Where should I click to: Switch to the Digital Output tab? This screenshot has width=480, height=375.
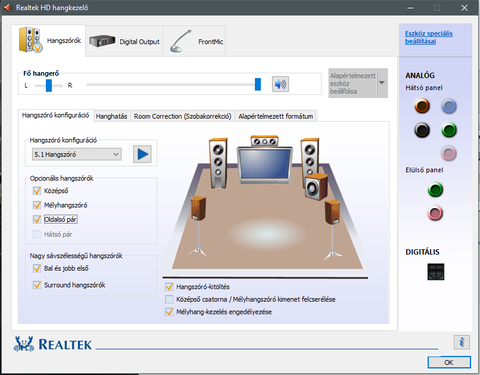(124, 42)
